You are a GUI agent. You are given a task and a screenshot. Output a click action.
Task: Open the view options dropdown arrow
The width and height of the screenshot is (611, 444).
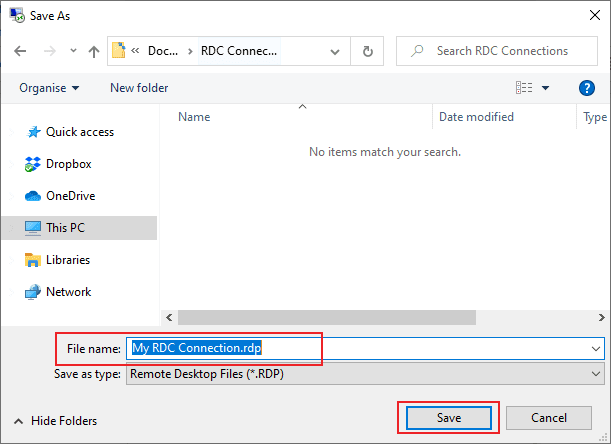[x=546, y=88]
